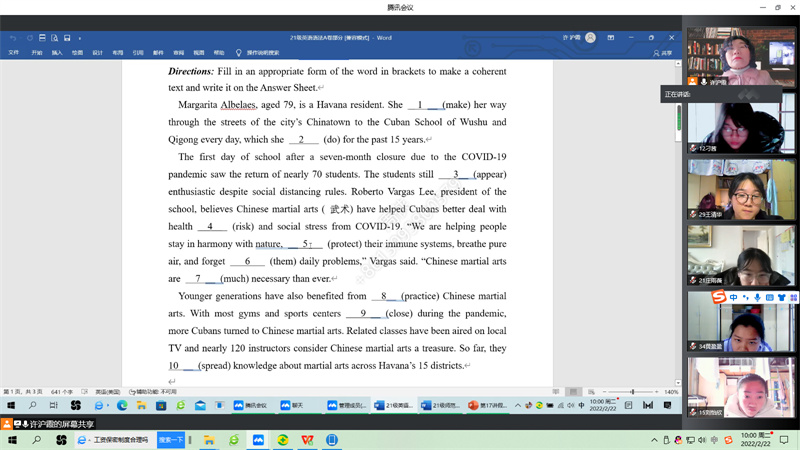This screenshot has height=450, width=800.
Task: Open the Word account avatar icon
Action: click(590, 37)
